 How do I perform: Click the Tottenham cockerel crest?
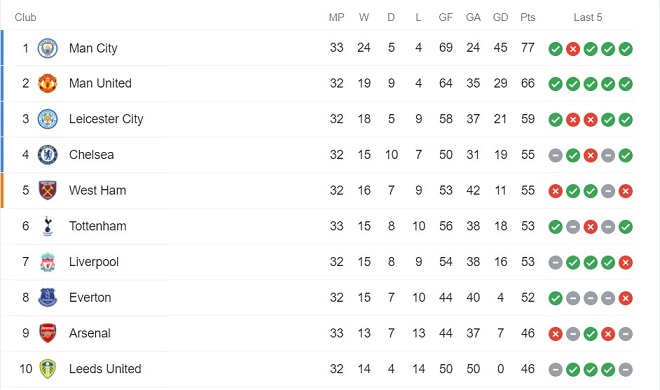48,226
